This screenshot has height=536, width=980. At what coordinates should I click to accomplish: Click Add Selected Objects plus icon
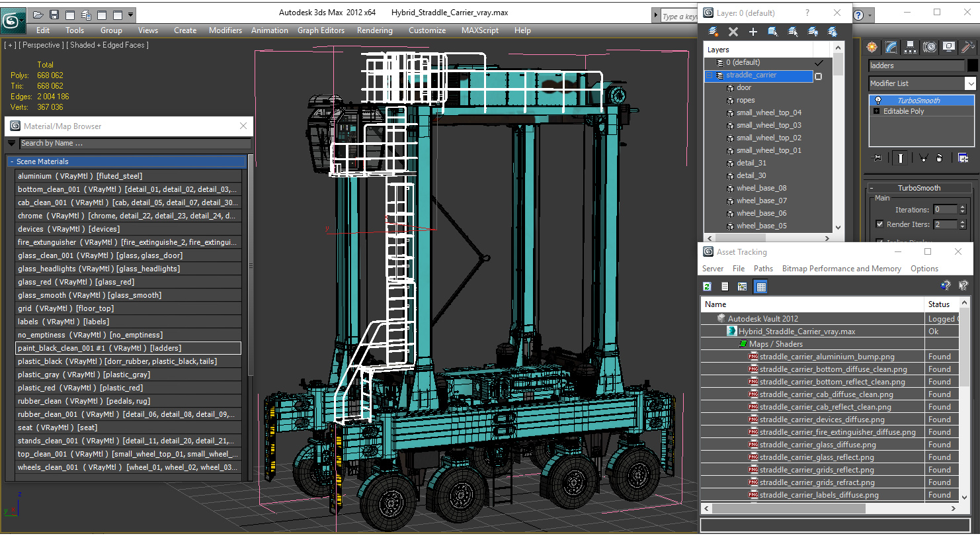coord(753,32)
